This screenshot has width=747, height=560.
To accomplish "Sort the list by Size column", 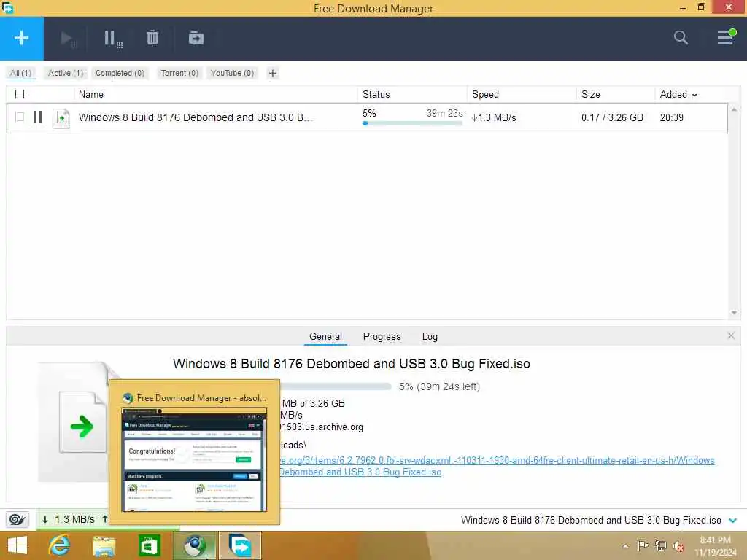I will 590,94.
